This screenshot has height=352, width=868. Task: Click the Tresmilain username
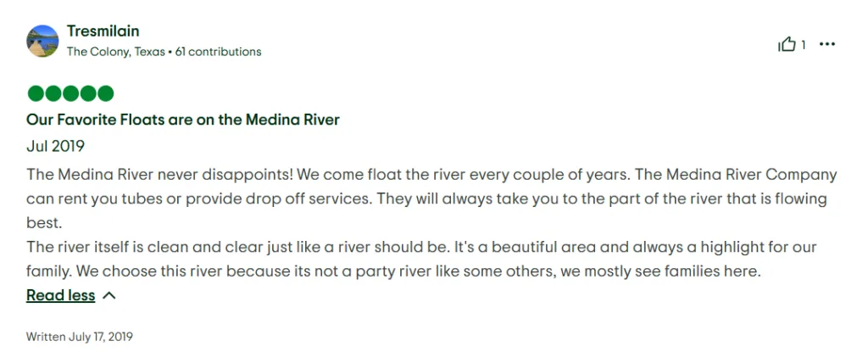103,31
